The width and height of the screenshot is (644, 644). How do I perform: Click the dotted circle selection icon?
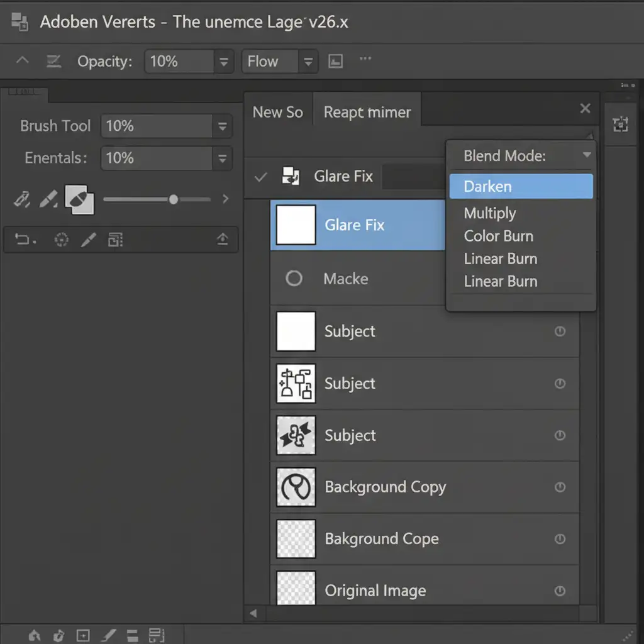61,240
